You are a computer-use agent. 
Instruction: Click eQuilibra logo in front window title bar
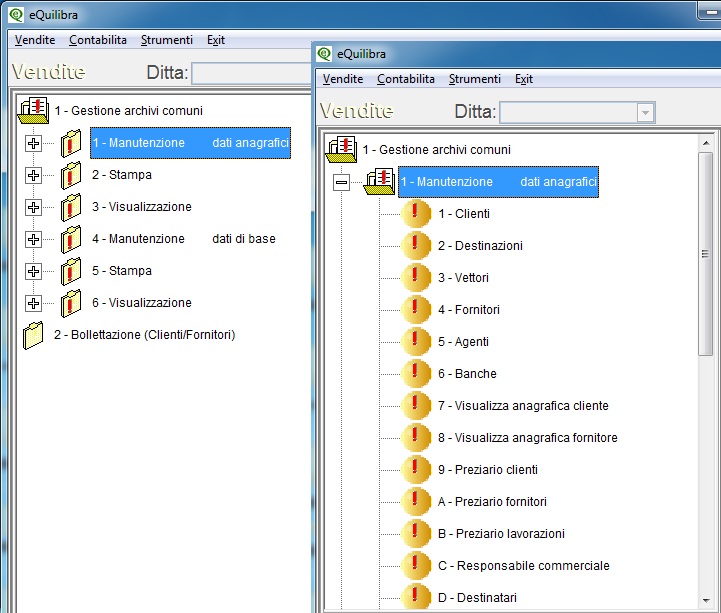click(x=324, y=54)
